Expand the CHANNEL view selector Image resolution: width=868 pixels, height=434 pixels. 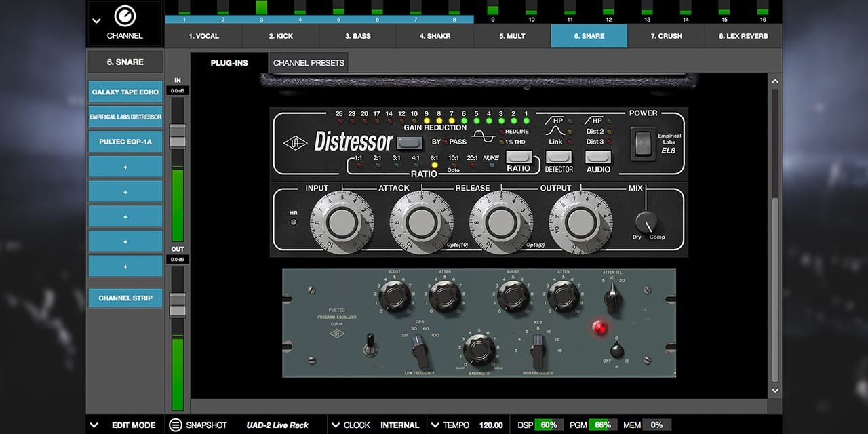click(97, 20)
